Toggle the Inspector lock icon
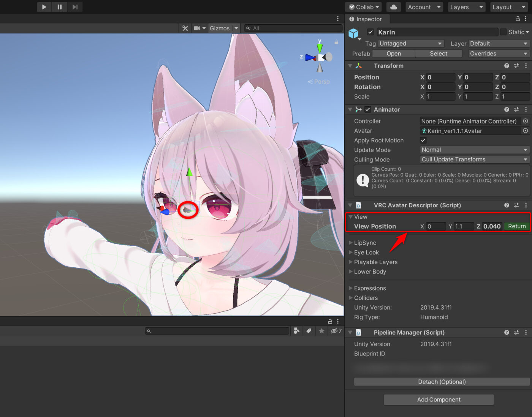Viewport: 532px width, 417px height. click(x=517, y=19)
